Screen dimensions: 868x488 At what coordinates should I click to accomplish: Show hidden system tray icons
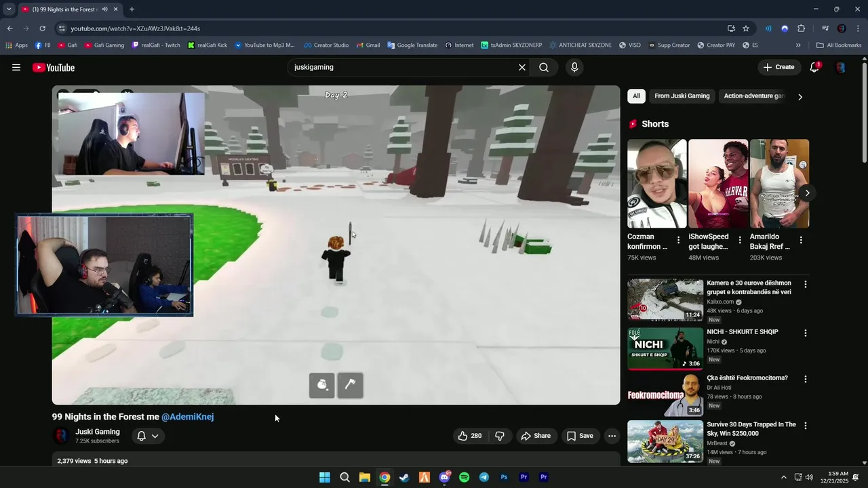click(784, 477)
